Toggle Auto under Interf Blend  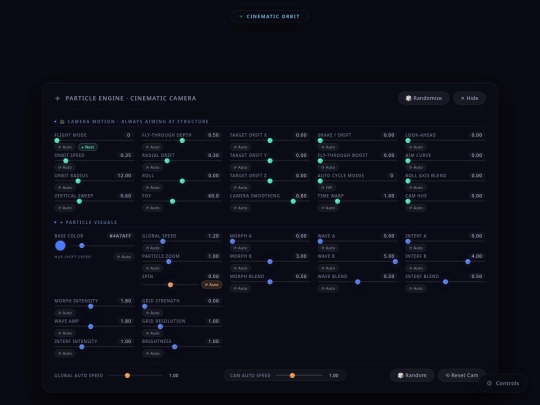(x=416, y=289)
